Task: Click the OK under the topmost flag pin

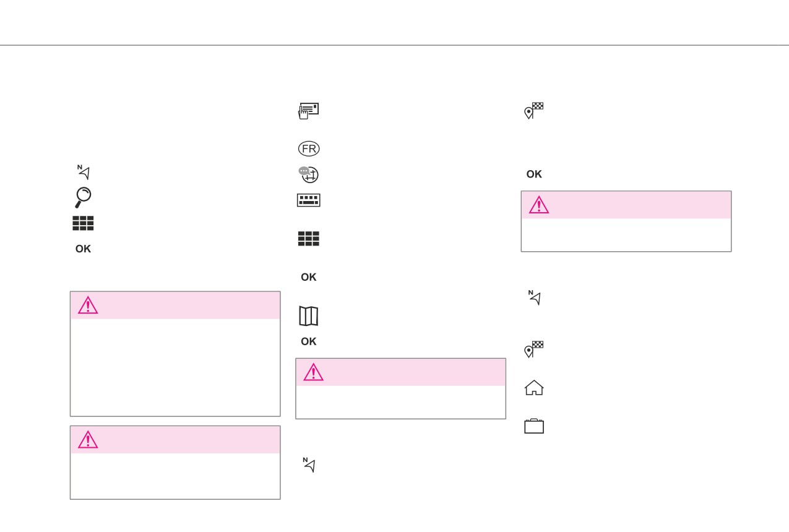Action: [534, 174]
